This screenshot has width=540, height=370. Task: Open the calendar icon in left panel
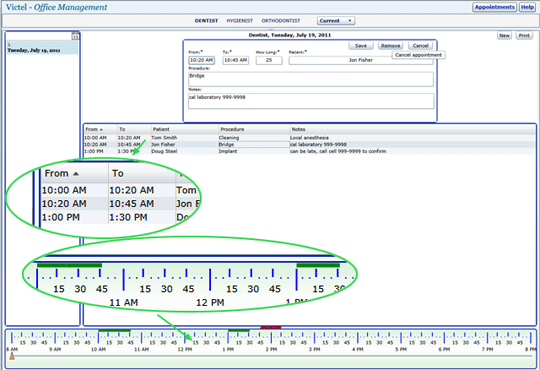click(75, 36)
